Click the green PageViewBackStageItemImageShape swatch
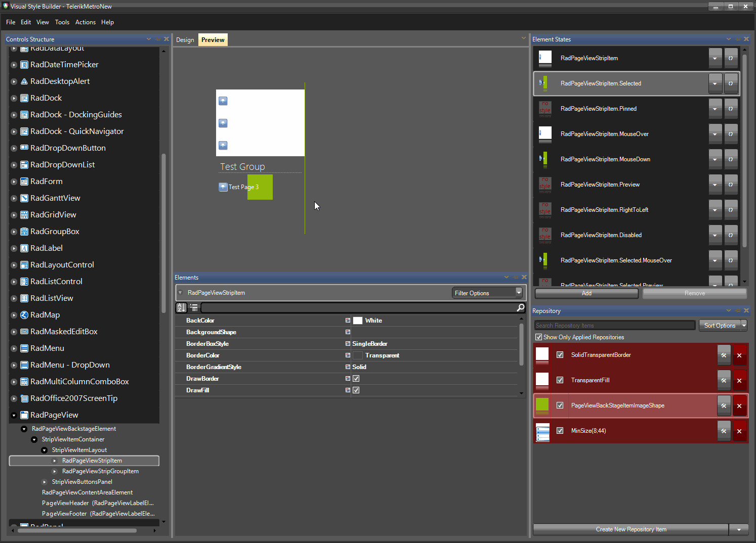756x543 pixels. [x=542, y=404]
